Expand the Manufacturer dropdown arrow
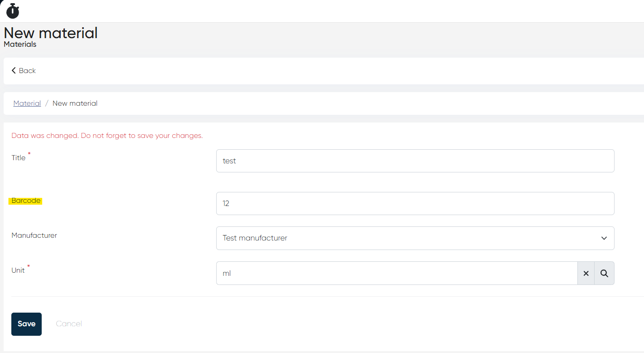 (x=604, y=238)
